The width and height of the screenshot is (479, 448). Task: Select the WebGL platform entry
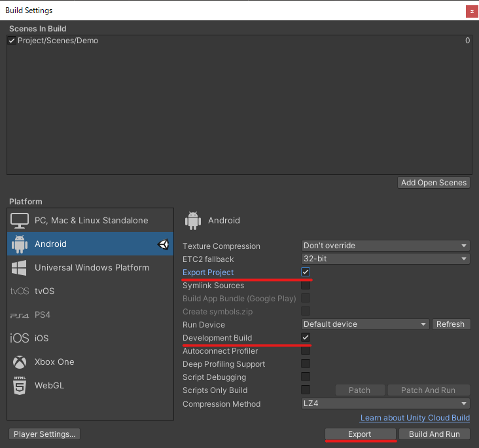[x=90, y=386]
